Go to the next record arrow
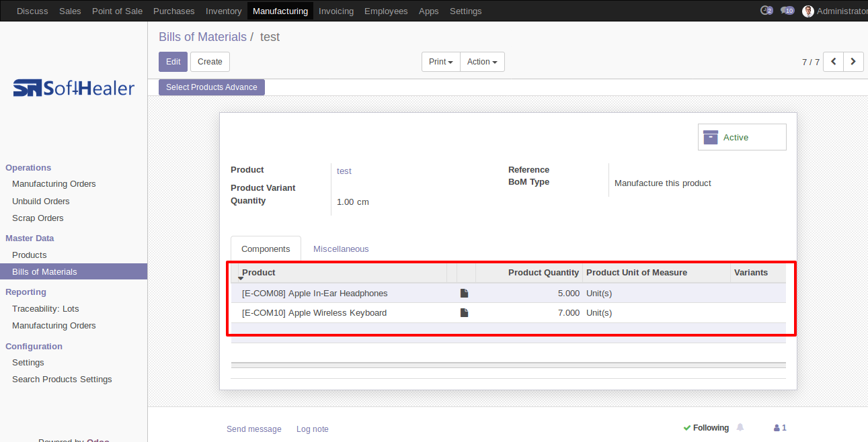This screenshot has width=868, height=442. pyautogui.click(x=853, y=62)
